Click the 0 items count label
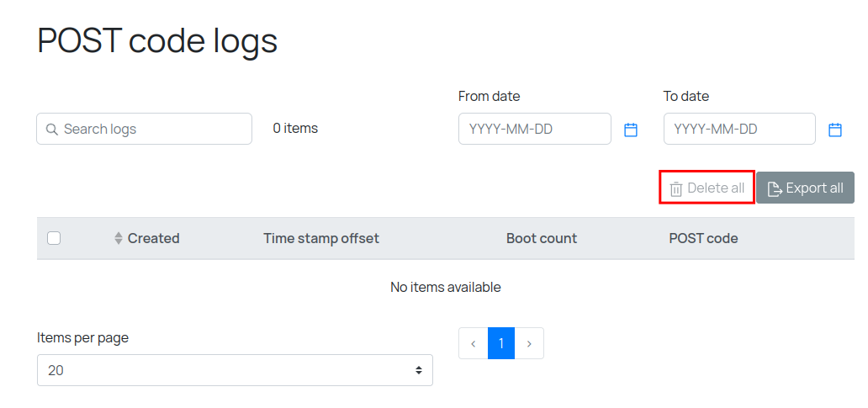 pyautogui.click(x=295, y=129)
